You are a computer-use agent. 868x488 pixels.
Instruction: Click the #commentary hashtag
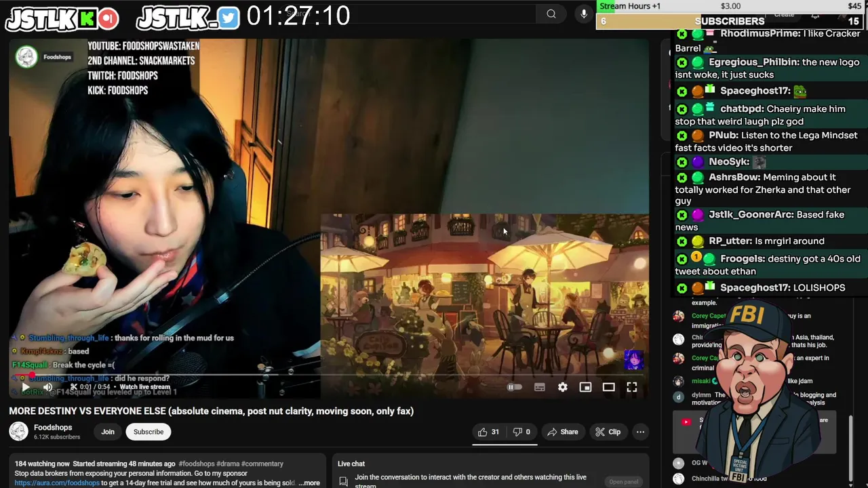pyautogui.click(x=262, y=464)
